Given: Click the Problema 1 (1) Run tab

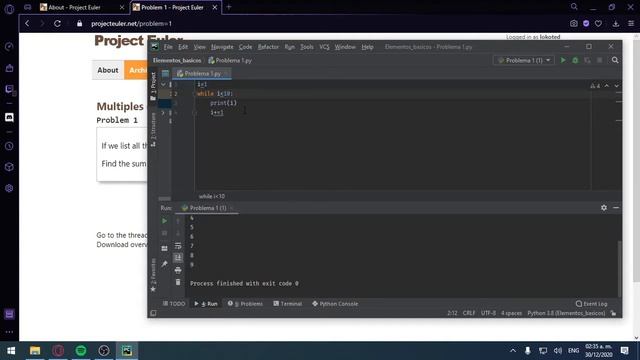Looking at the screenshot, I should click(x=208, y=208).
